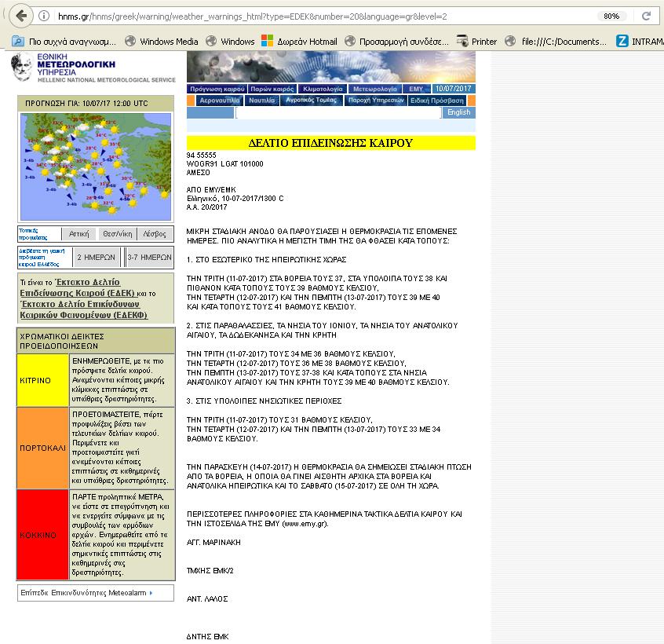Click the Hellenic National Meteorological Service logo
This screenshot has width=664, height=644.
click(93, 68)
